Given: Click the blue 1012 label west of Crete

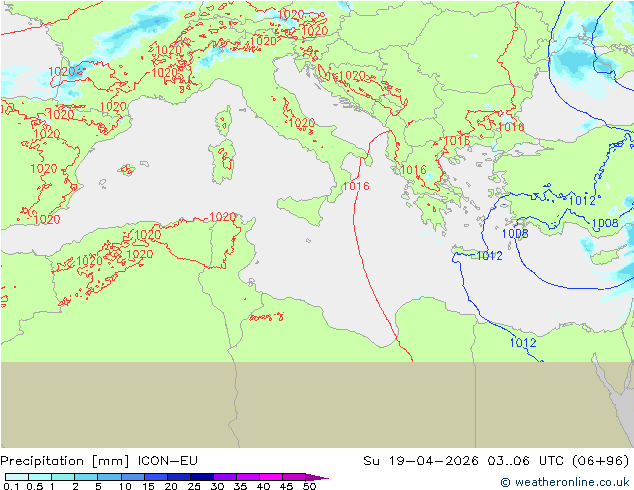Looking at the screenshot, I should click(490, 256).
